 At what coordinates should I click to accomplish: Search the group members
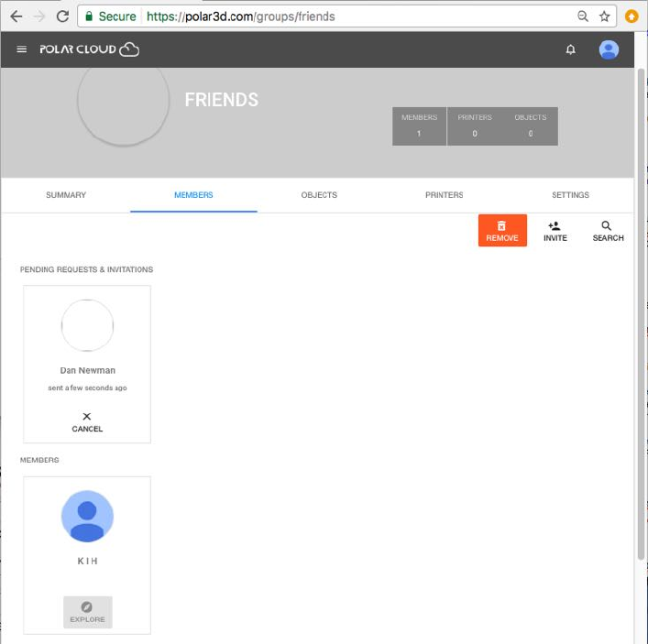(x=608, y=231)
